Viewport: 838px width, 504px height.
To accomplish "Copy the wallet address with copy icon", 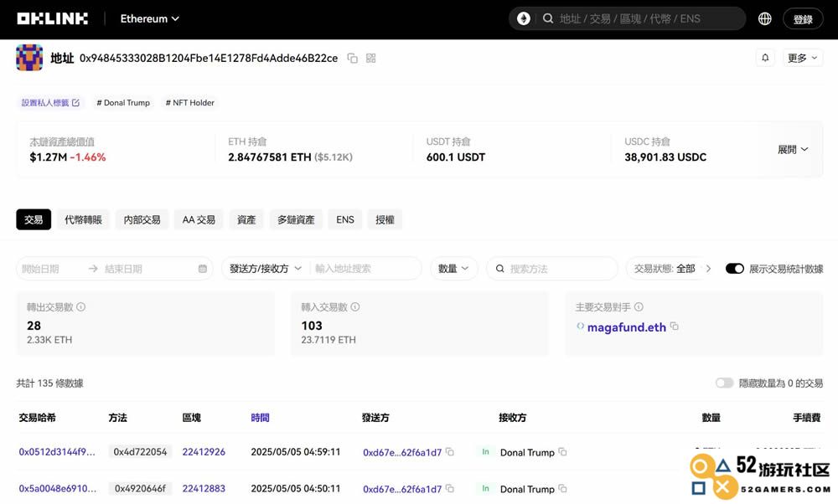I will coord(352,59).
